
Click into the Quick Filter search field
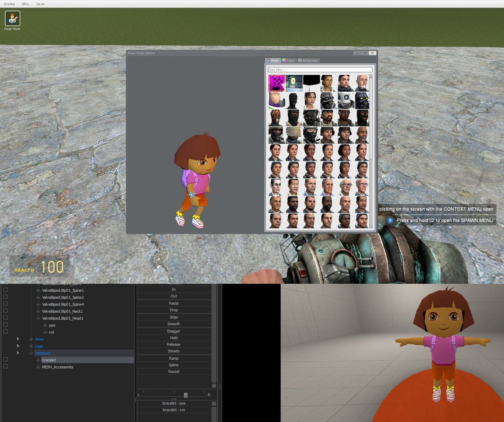coord(320,70)
